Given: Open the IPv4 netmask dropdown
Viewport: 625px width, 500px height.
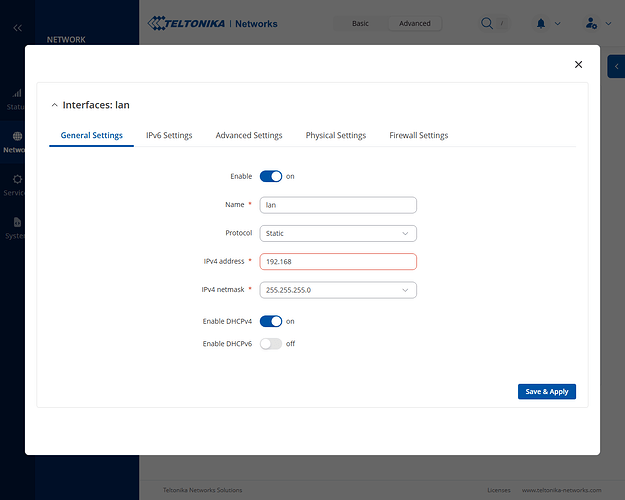Looking at the screenshot, I should (x=338, y=290).
